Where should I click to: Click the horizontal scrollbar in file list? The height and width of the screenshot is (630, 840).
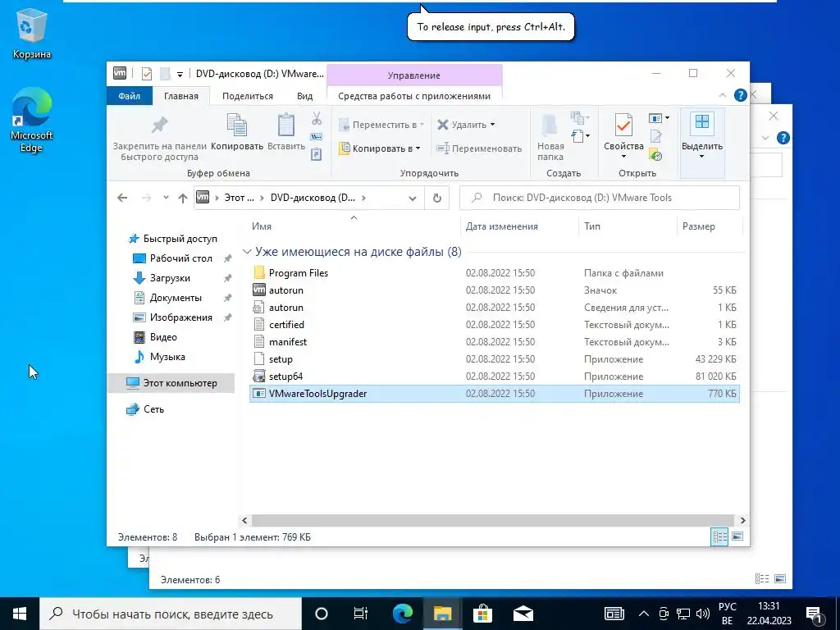click(x=492, y=520)
